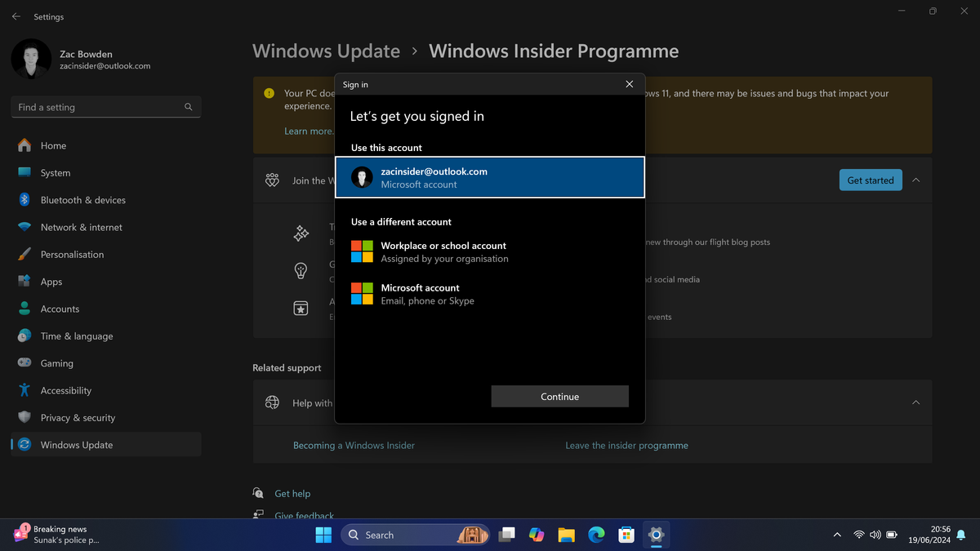Go to Accessibility settings

coord(106,390)
